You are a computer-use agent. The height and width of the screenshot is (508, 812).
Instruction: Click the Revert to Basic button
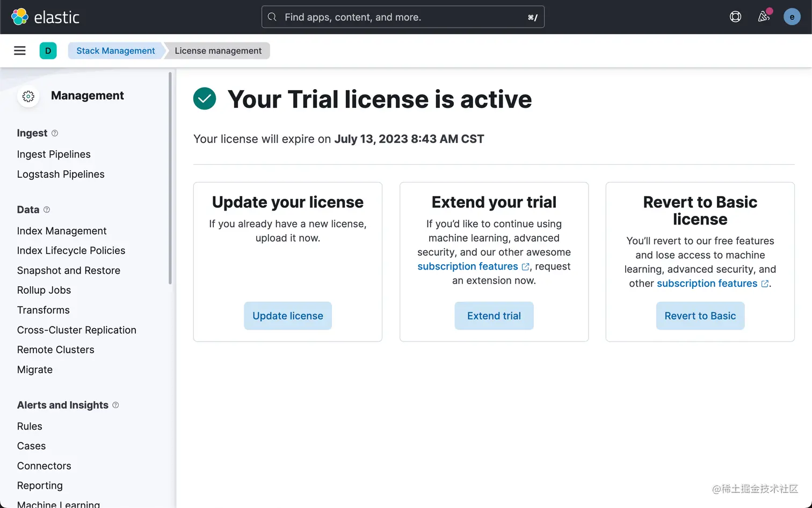700,316
